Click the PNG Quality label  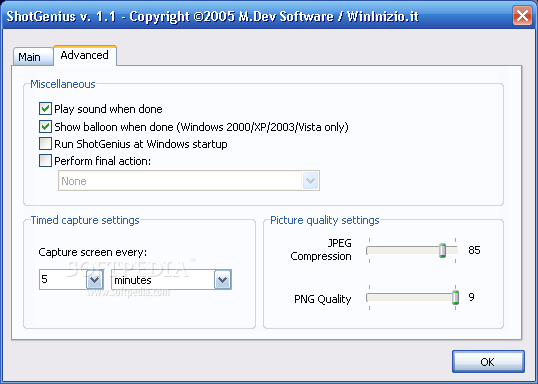coord(323,299)
